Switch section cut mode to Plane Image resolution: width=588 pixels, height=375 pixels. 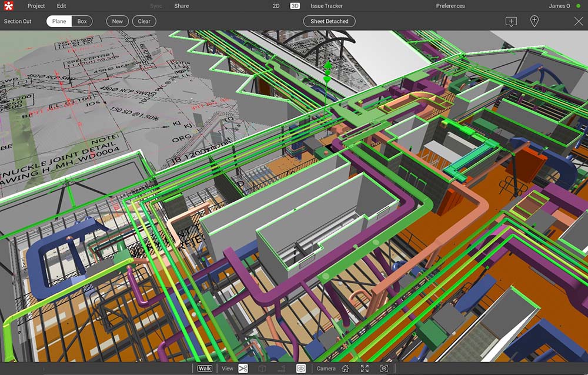click(x=59, y=21)
